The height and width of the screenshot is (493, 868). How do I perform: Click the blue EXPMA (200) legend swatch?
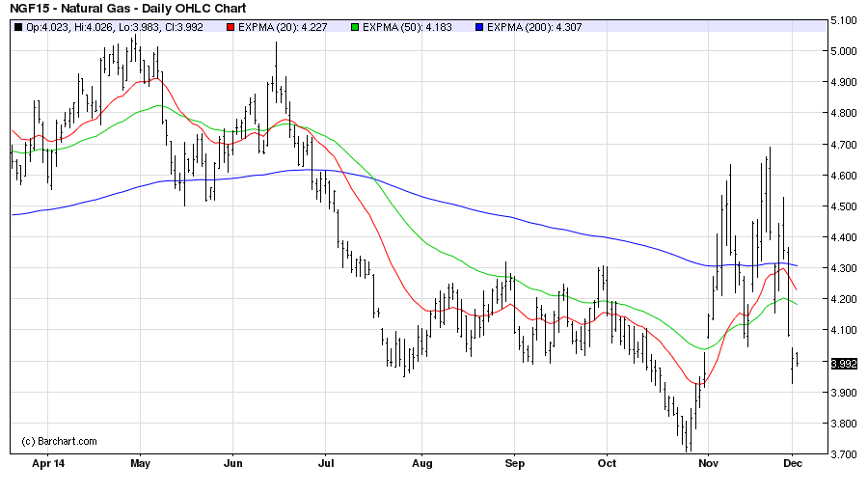[479, 26]
